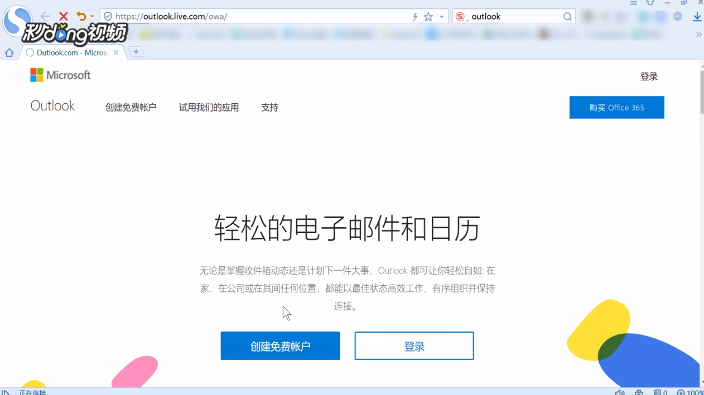Click the search box containing outlook
Image resolution: width=704 pixels, height=395 pixels.
coord(514,17)
